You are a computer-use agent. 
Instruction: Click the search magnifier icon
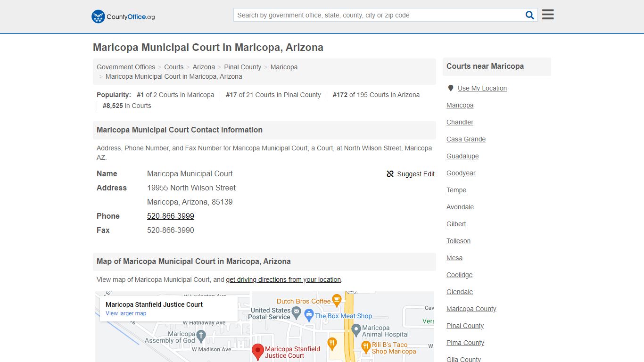pos(529,15)
